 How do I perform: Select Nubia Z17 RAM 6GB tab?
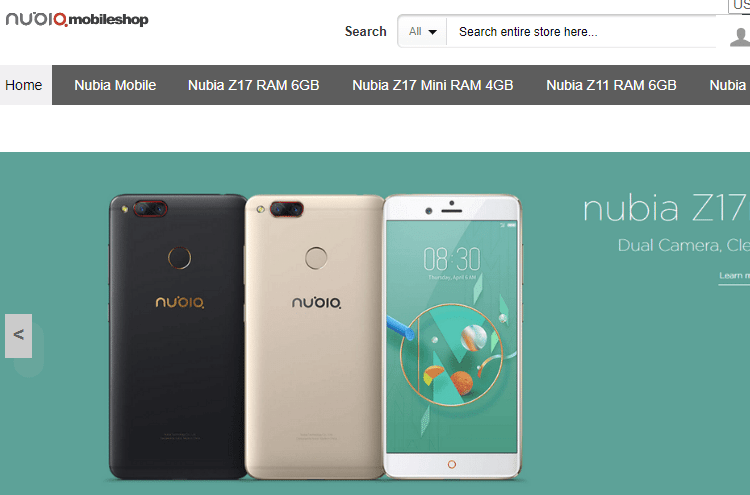point(254,85)
